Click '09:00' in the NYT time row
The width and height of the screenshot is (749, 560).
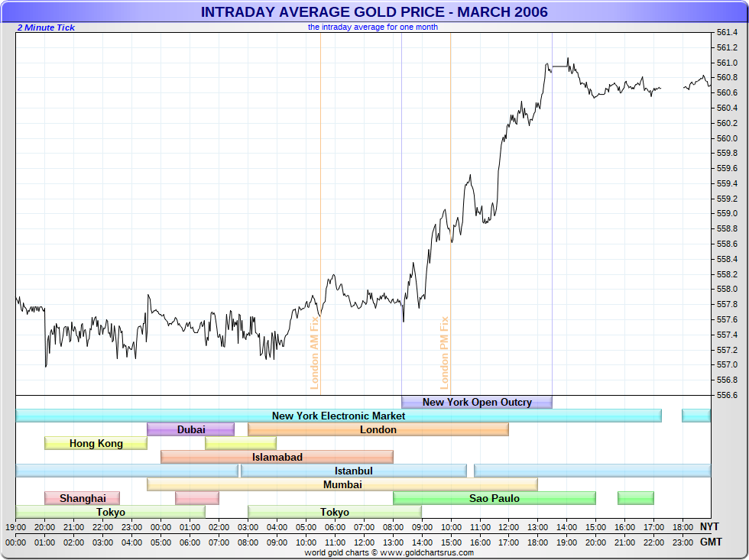pos(422,528)
